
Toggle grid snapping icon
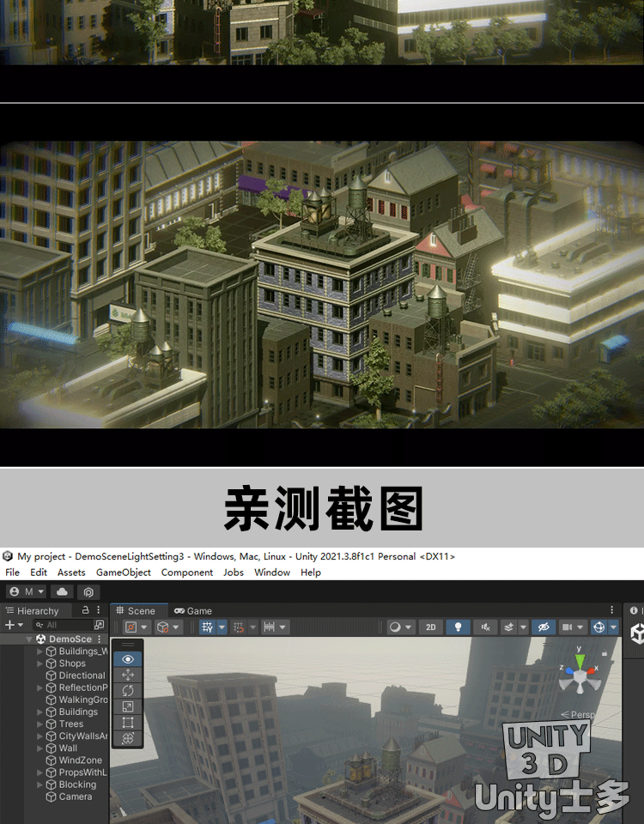coord(239,627)
